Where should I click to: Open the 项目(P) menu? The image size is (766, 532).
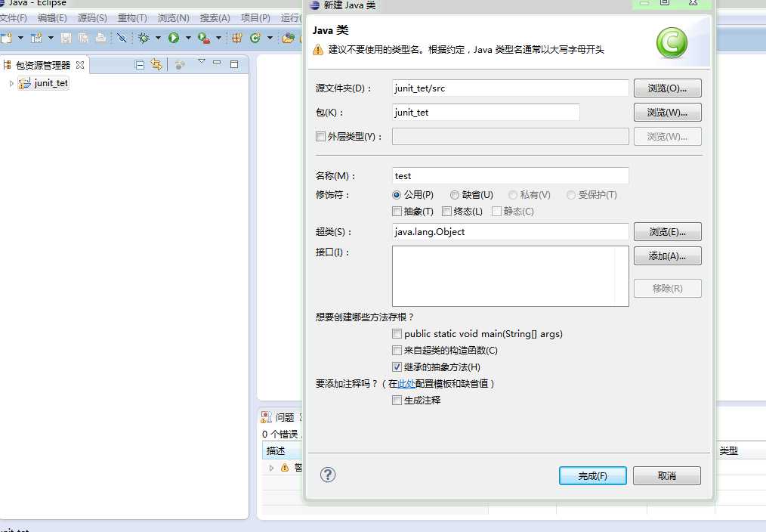click(255, 18)
